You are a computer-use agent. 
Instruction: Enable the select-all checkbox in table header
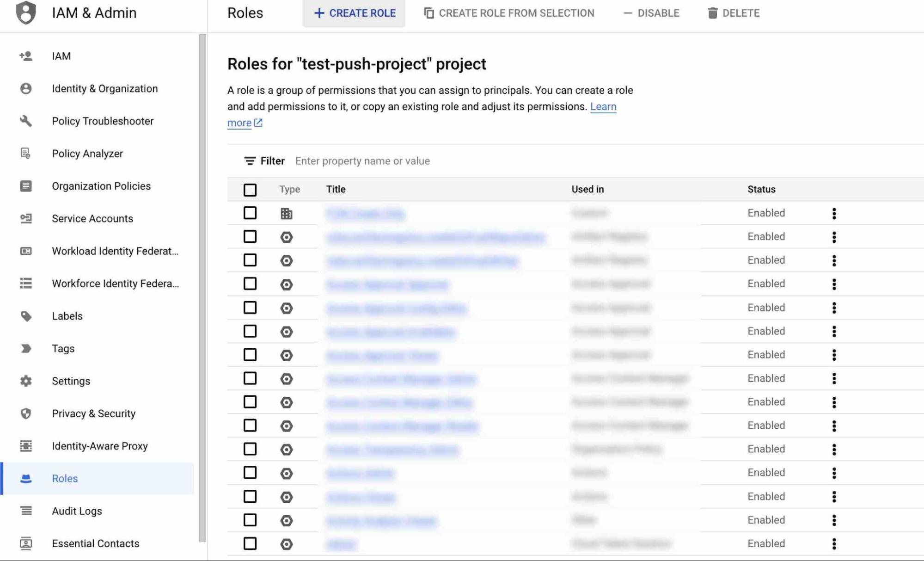pos(250,190)
